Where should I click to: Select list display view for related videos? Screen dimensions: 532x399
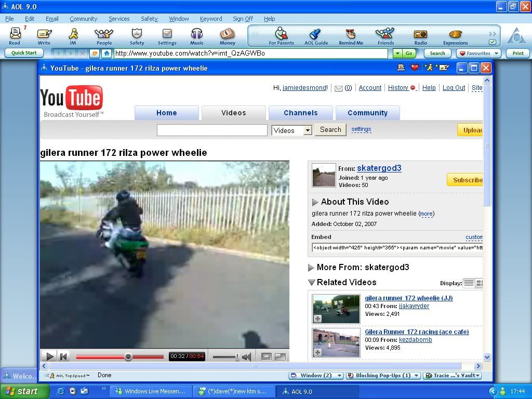pyautogui.click(x=469, y=283)
